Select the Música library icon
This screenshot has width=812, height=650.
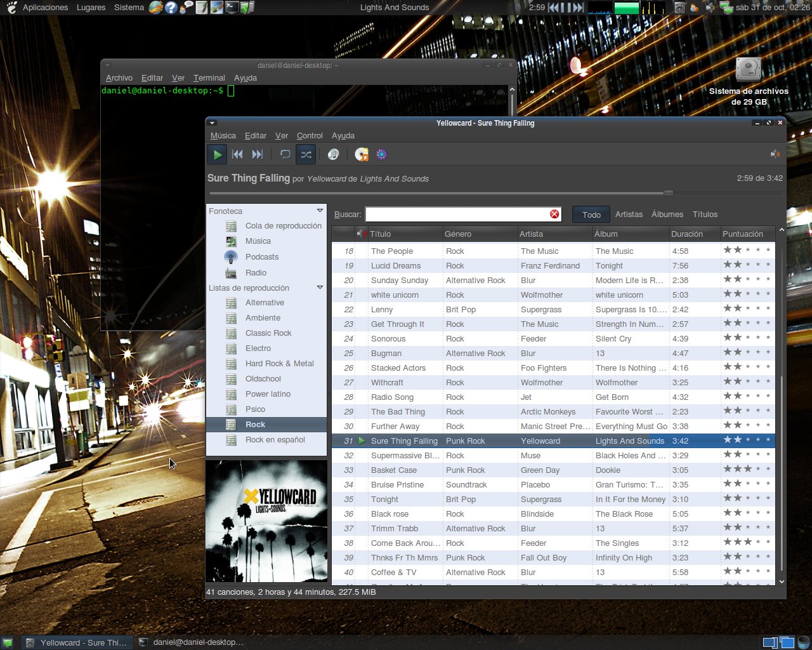click(231, 241)
